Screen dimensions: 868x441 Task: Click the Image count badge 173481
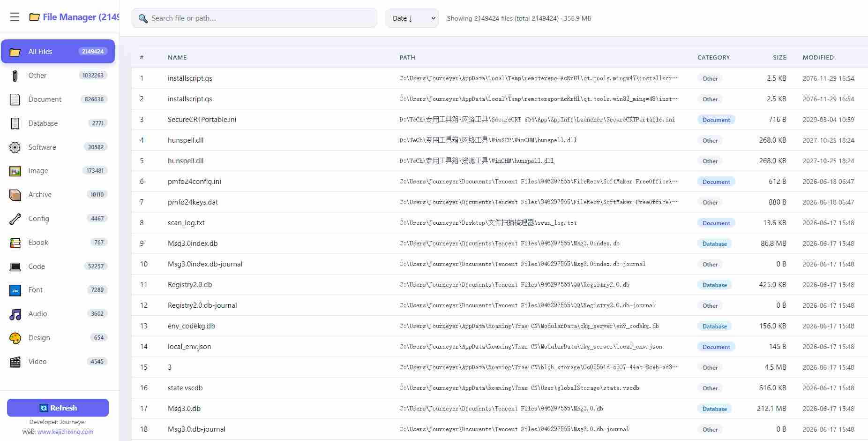(95, 171)
